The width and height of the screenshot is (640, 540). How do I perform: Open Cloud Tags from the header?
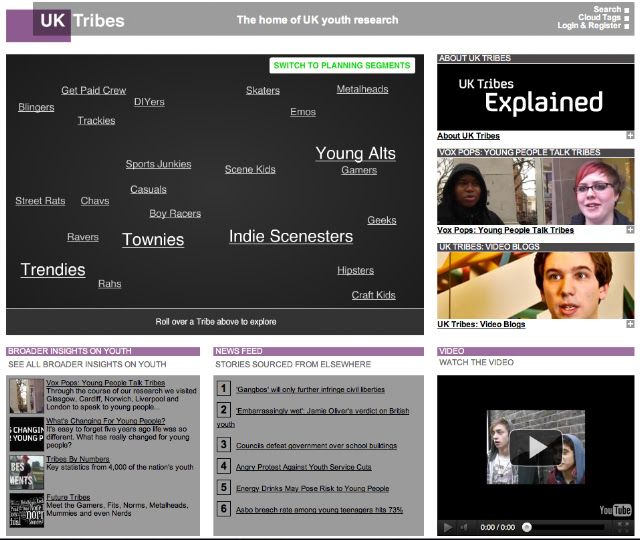(599, 17)
